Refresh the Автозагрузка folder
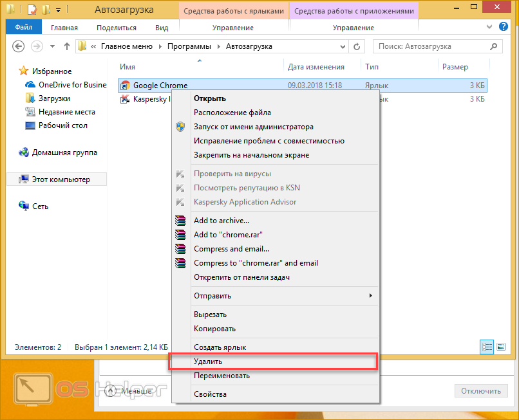The width and height of the screenshot is (519, 420). [x=357, y=46]
